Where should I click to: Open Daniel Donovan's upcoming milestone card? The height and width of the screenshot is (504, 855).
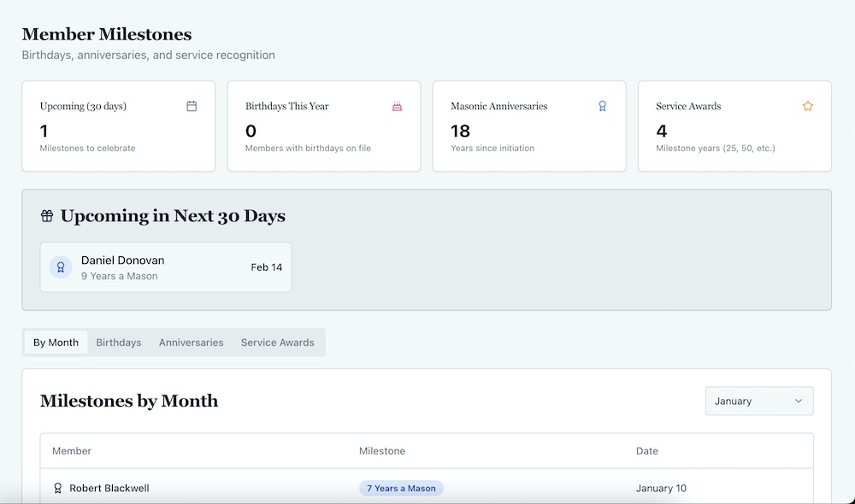(166, 267)
